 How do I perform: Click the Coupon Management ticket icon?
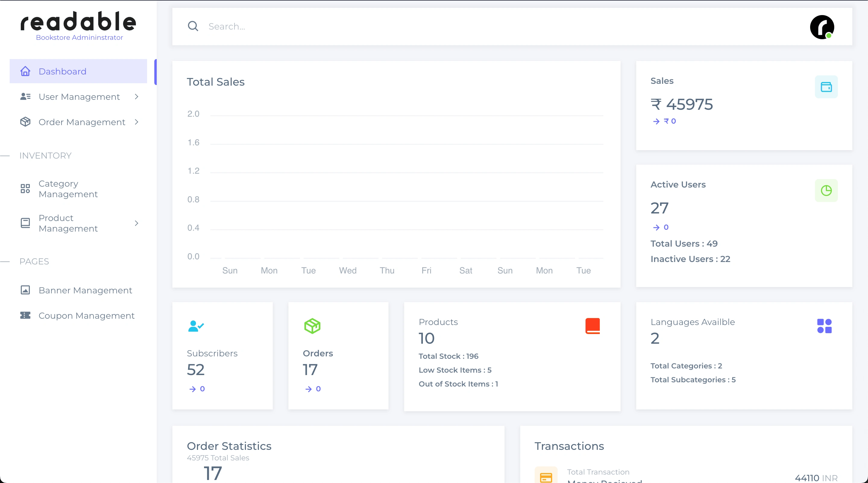click(x=25, y=315)
